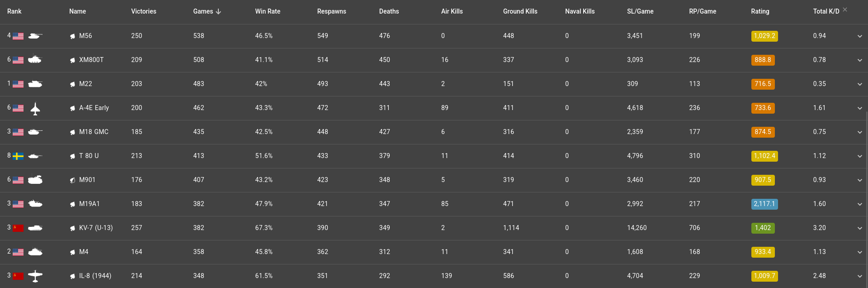Click the Soviet flag in KV-7 row
Image resolution: width=868 pixels, height=288 pixels.
[x=18, y=228]
